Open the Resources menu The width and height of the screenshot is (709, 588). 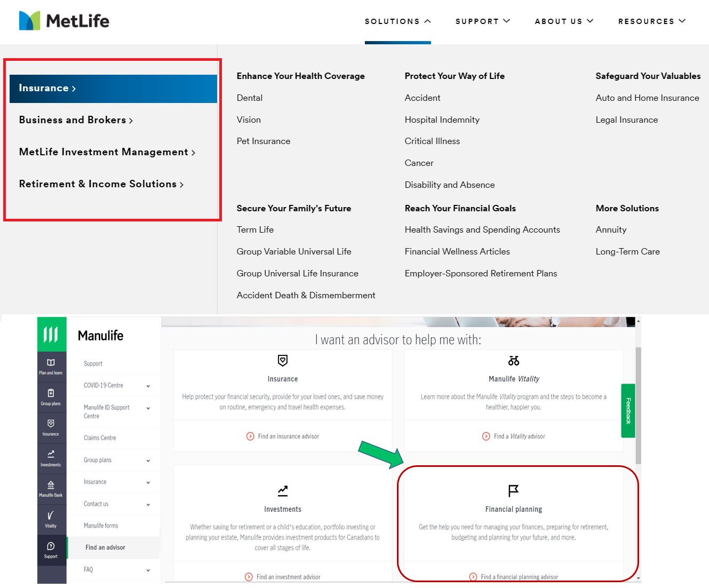(x=651, y=21)
